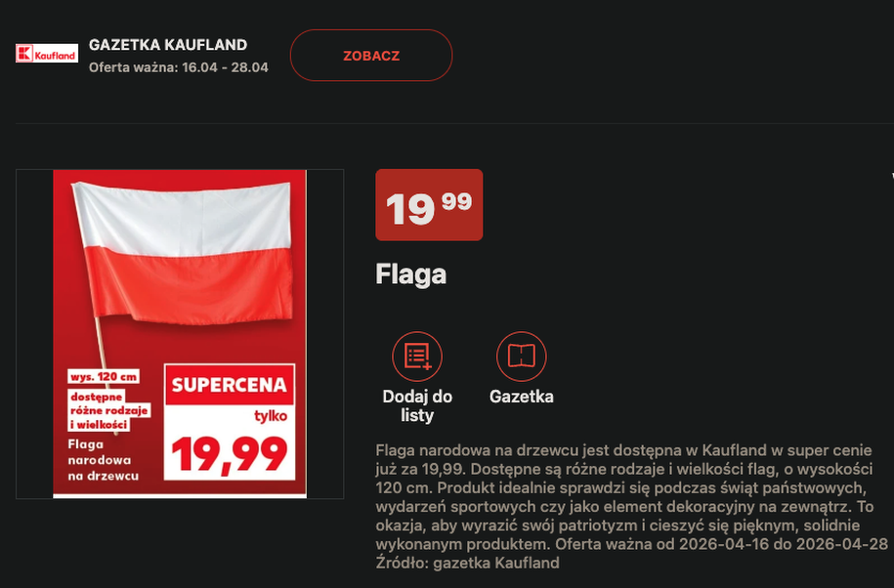Image resolution: width=894 pixels, height=588 pixels.
Task: Select the Flaga product heading
Action: (x=410, y=274)
